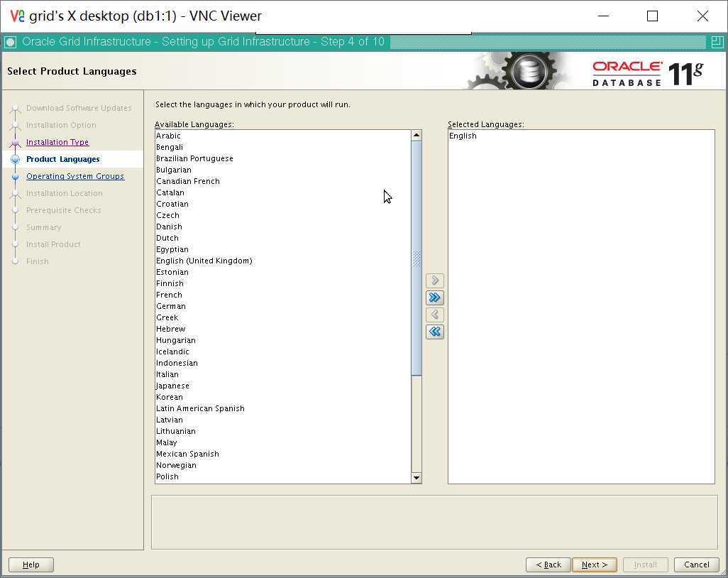This screenshot has width=728, height=578.
Task: Click the add-all languages double-arrow button
Action: tap(434, 298)
